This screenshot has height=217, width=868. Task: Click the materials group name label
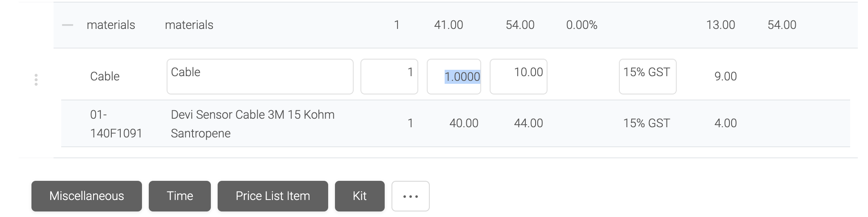111,25
